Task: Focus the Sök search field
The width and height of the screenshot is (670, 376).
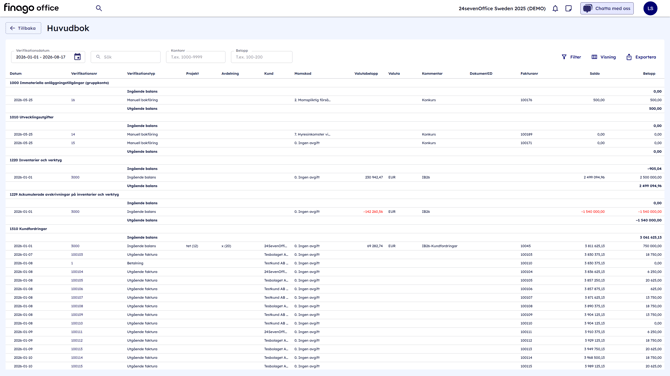Action: pyautogui.click(x=126, y=57)
